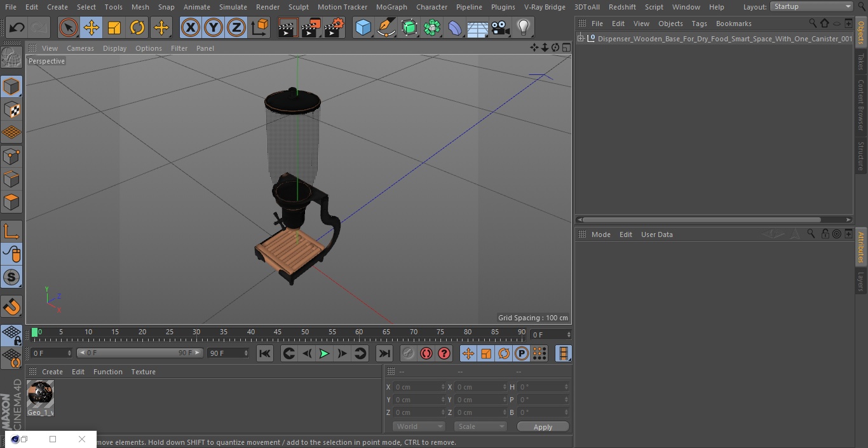Switch to the Content Browser tab

(x=861, y=105)
